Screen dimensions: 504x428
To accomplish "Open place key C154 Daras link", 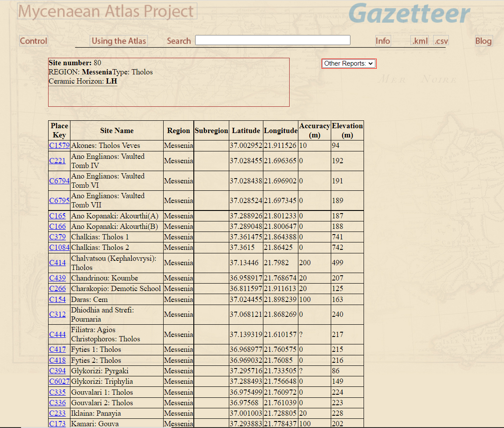I will [x=57, y=300].
